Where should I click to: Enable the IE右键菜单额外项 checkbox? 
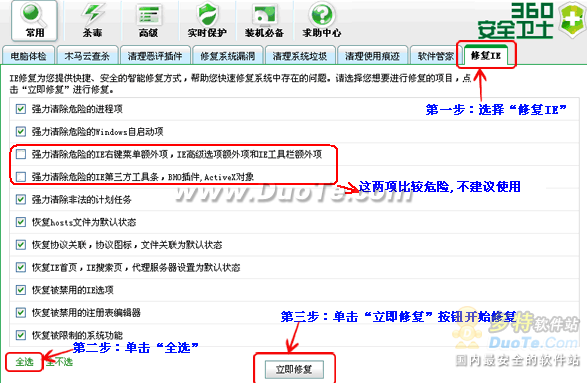pyautogui.click(x=21, y=154)
